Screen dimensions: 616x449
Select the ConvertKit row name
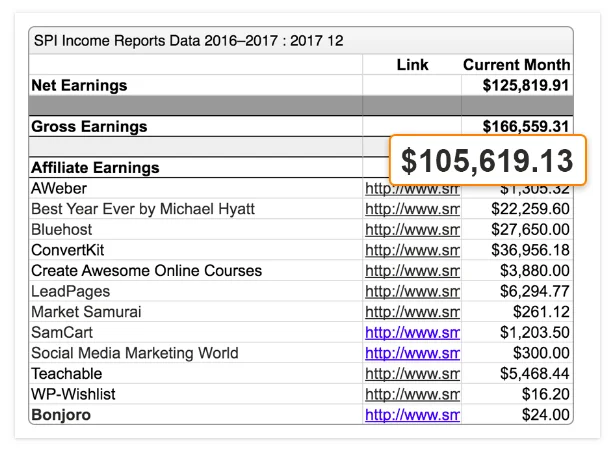(68, 250)
